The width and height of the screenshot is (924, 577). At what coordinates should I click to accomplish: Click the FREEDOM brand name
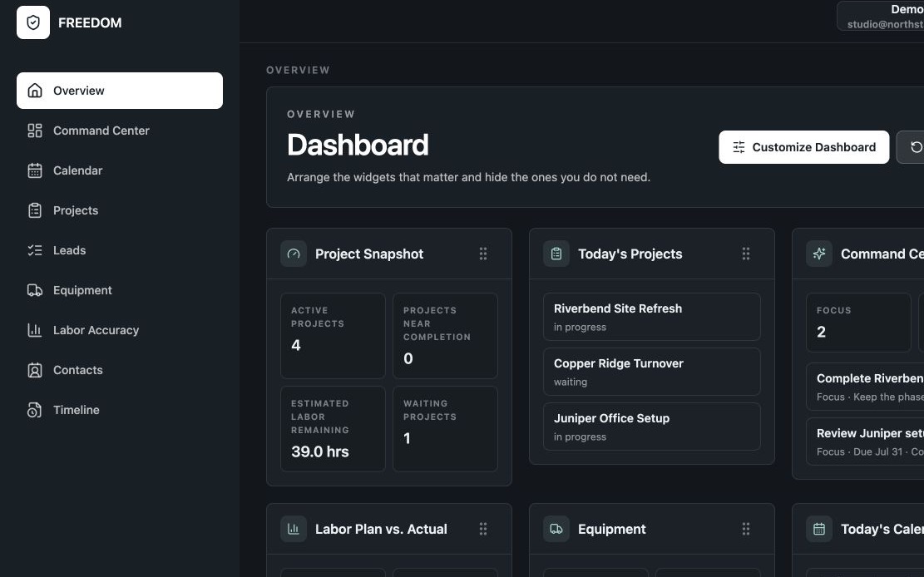click(x=90, y=23)
